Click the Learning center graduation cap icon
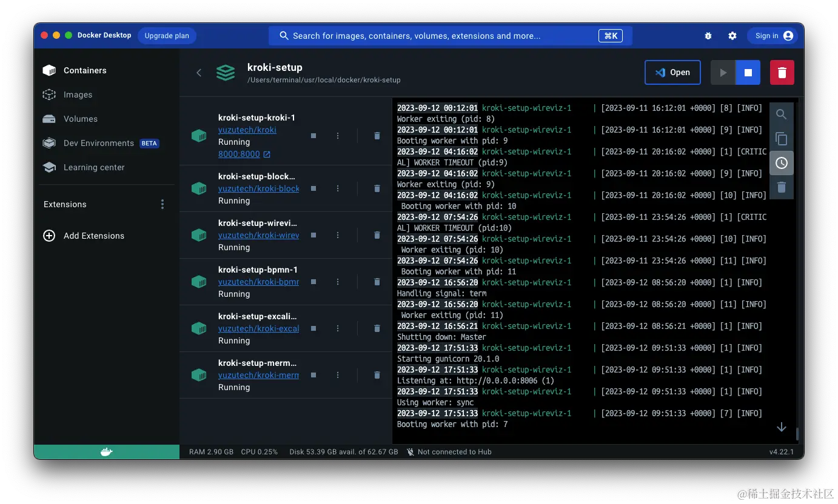Screen dimensions: 838x504 tap(49, 167)
